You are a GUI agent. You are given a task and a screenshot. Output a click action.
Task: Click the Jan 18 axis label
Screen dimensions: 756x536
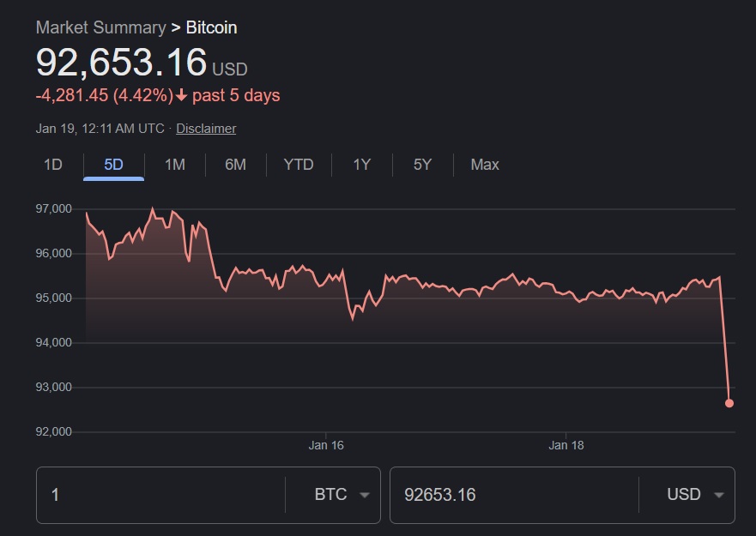click(566, 445)
